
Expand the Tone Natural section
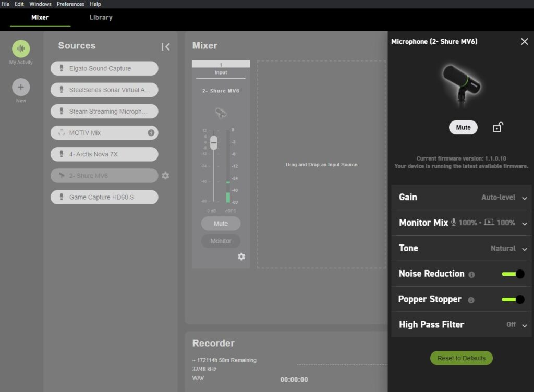462,249
